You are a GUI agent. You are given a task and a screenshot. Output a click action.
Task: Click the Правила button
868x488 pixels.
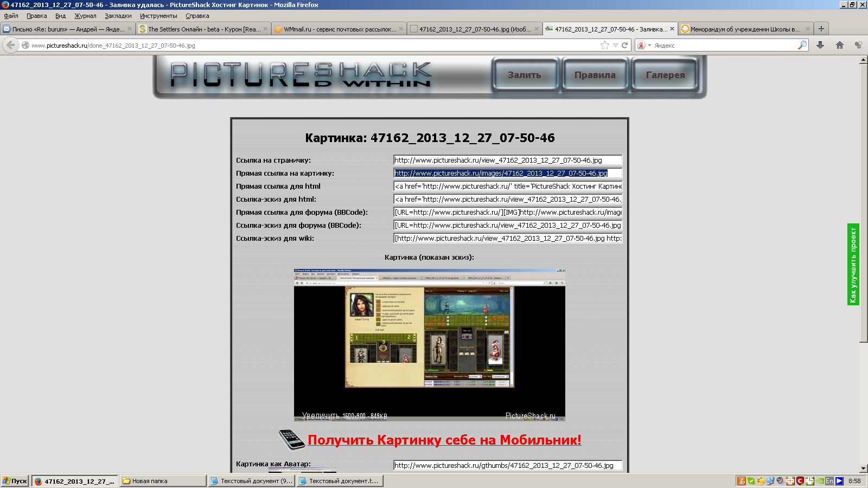(x=595, y=75)
